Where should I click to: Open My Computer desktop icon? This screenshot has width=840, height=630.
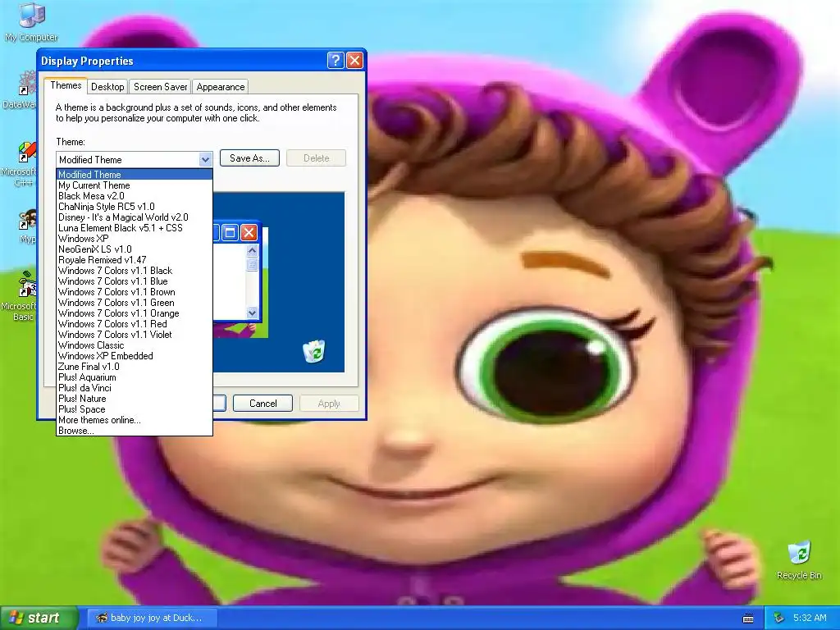(x=31, y=22)
